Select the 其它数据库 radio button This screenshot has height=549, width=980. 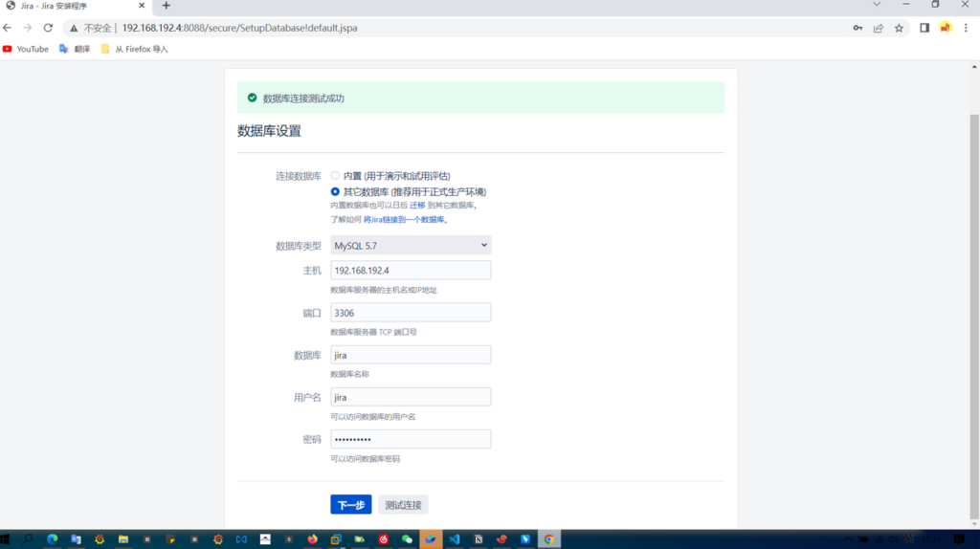[335, 191]
